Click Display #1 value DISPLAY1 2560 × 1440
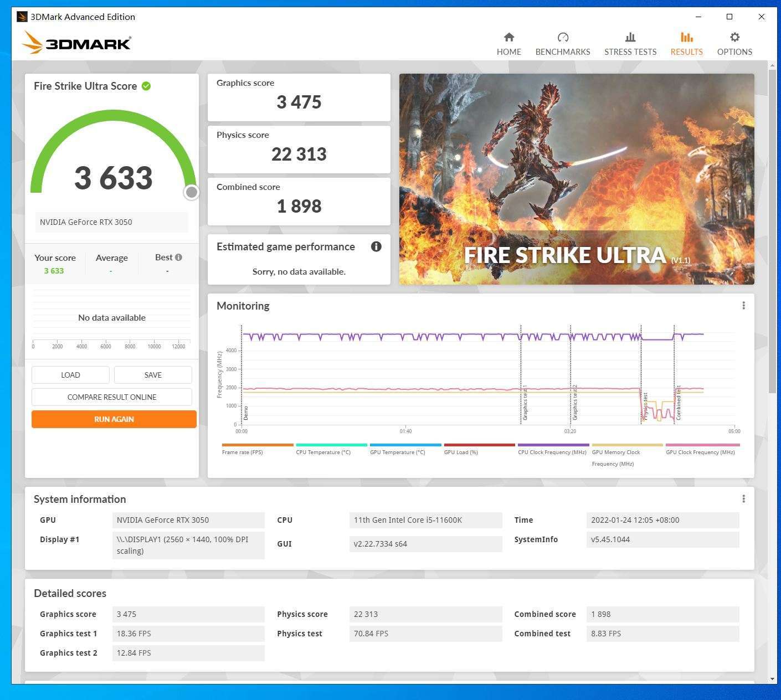This screenshot has height=700, width=781. (x=188, y=545)
